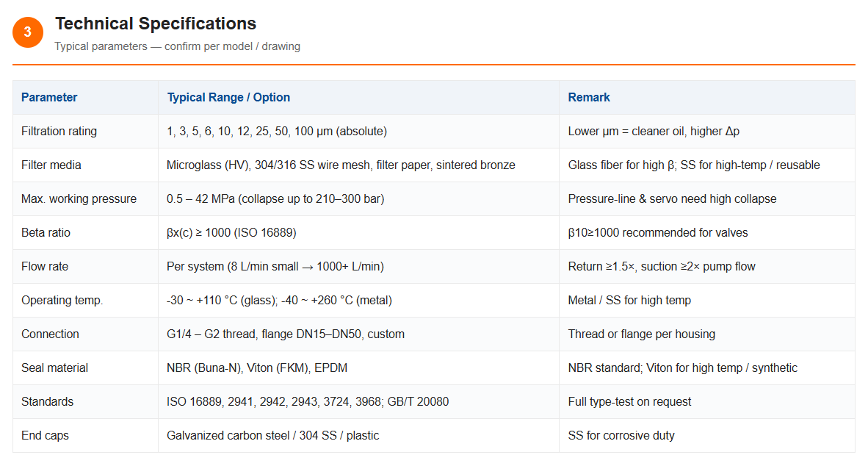The image size is (868, 466).
Task: Click "Full type-test on request" remark
Action: click(629, 402)
